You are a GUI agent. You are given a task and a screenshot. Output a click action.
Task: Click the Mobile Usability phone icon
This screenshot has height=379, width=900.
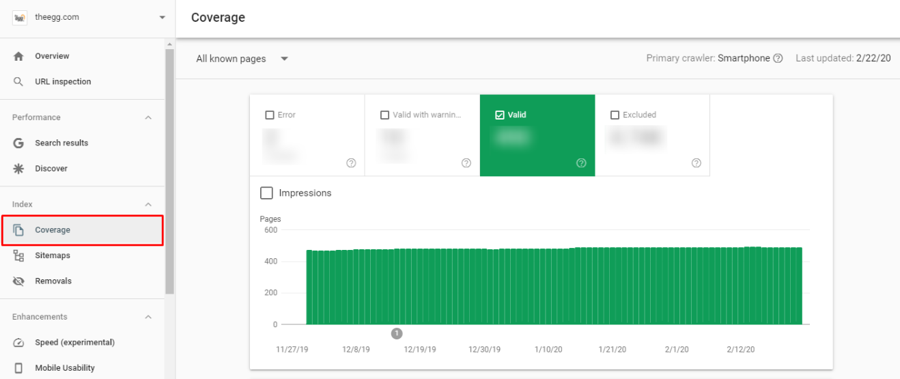click(x=18, y=368)
